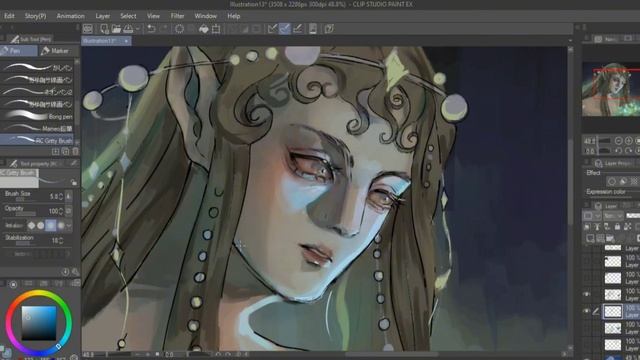Rotate canvas left in the Navigator
This screenshot has width=640, height=360.
coord(619,151)
